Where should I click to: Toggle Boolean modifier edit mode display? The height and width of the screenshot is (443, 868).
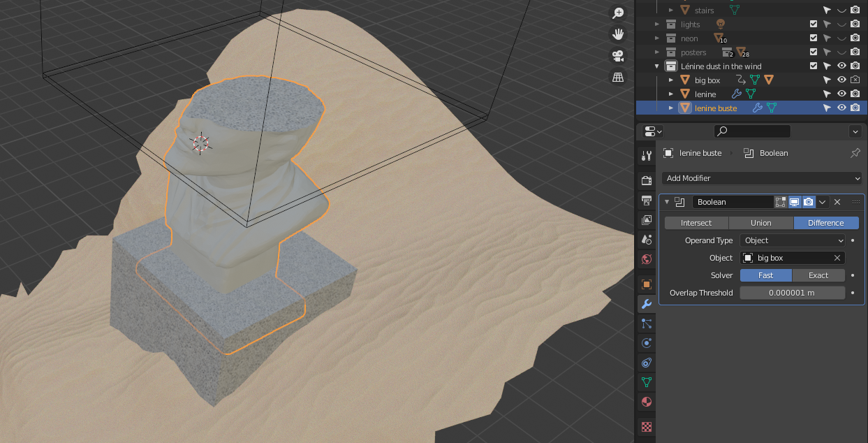click(x=781, y=202)
